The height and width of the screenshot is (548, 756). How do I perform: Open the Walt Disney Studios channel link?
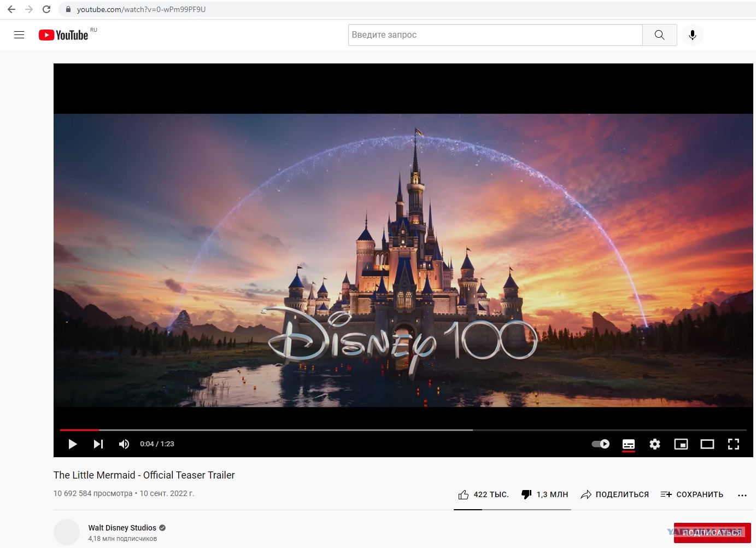pos(122,528)
